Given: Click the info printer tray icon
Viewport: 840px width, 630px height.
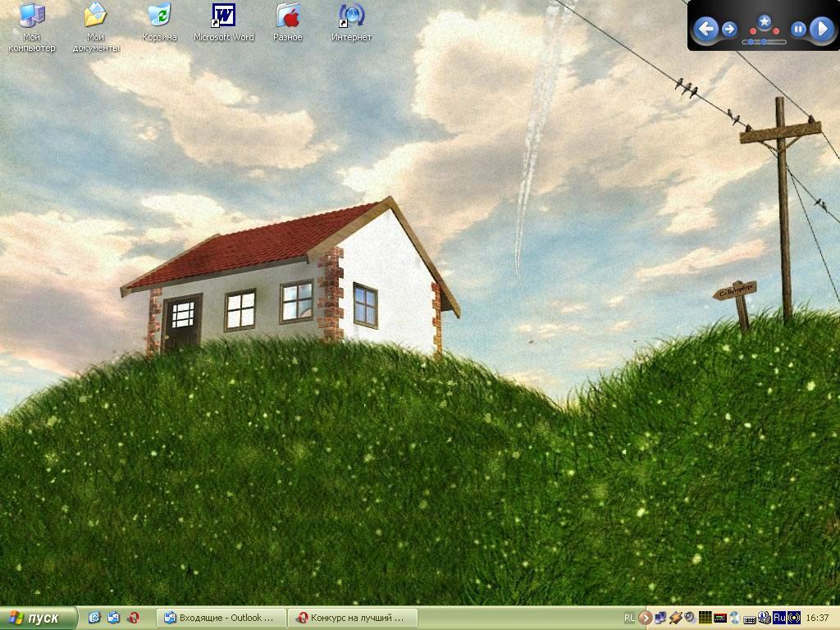Looking at the screenshot, I should point(765,618).
